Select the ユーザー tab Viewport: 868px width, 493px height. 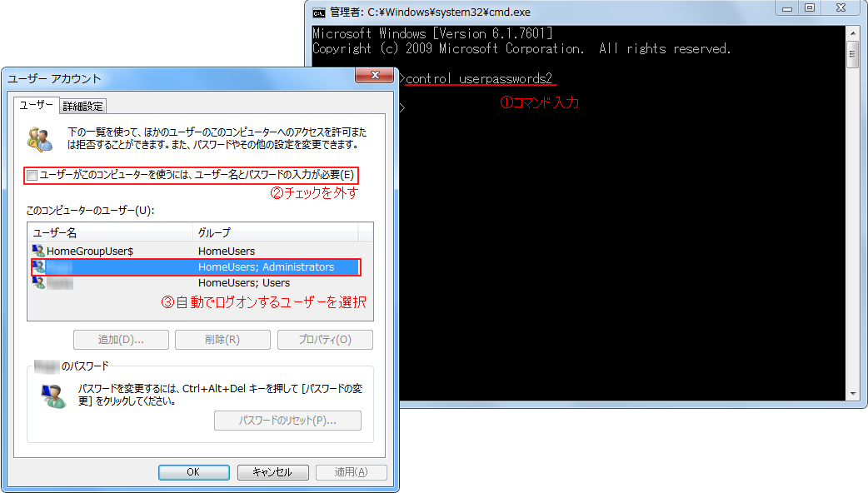[x=36, y=105]
